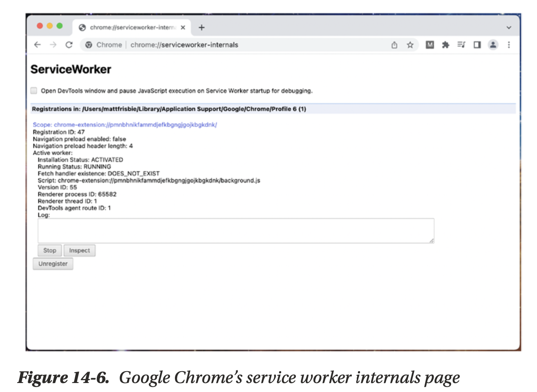Enable Open DevTools on startup checkbox
Screen dimensions: 537x392
pos(34,91)
